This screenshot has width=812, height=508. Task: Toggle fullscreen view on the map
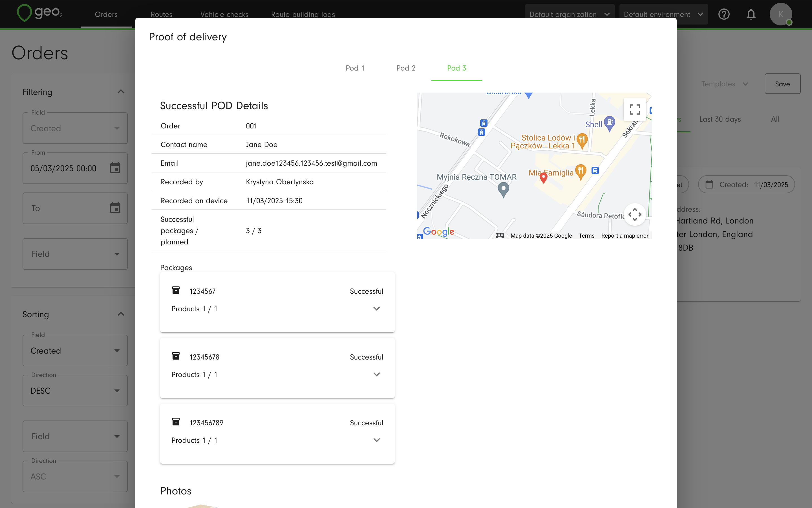[634, 110]
